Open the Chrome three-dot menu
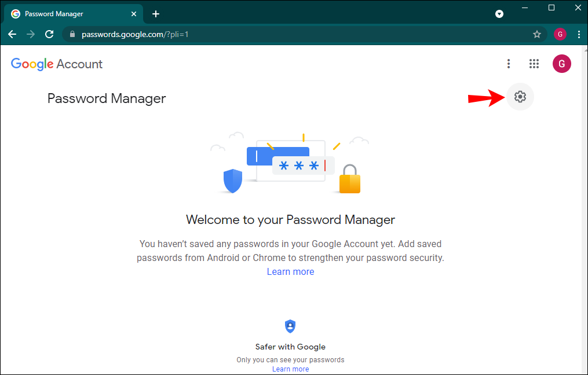588x375 pixels. 579,35
